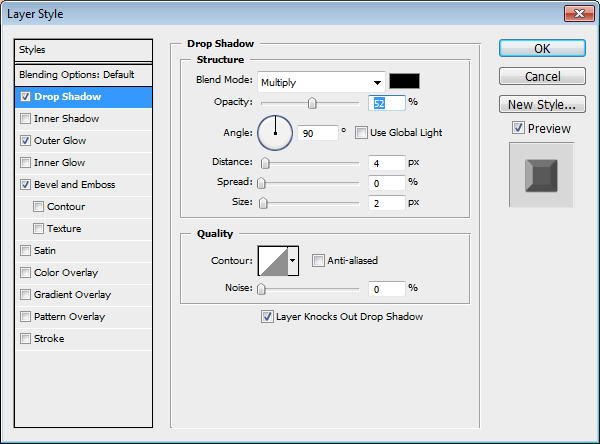This screenshot has width=600, height=444.
Task: Uncheck the Outer Glow checkbox
Action: pyautogui.click(x=25, y=141)
